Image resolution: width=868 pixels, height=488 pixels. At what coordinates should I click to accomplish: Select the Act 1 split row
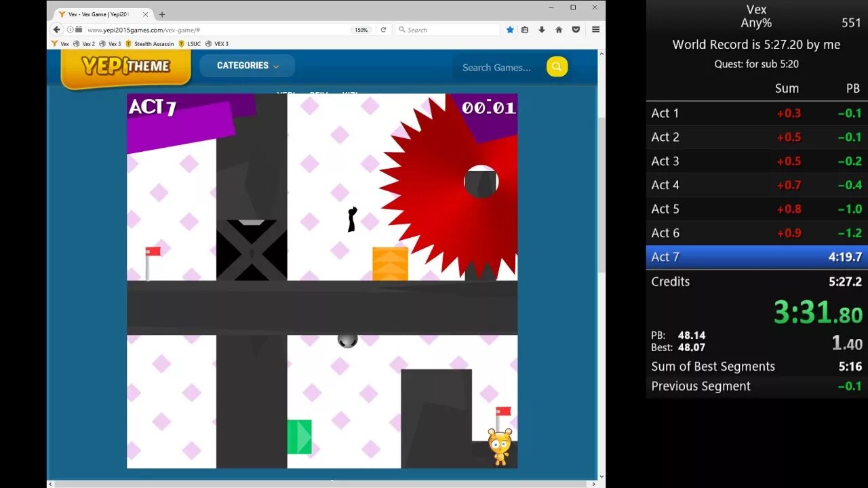[x=757, y=113]
